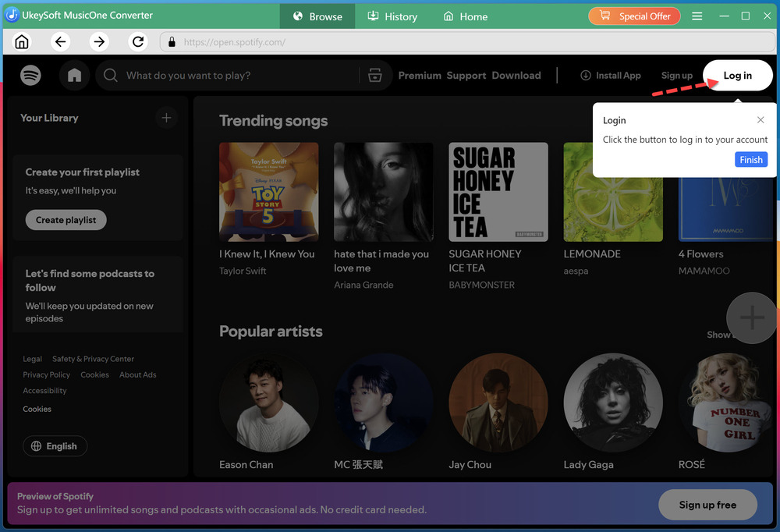Screen dimensions: 780x532
Task: Switch to the Home tab
Action: [x=465, y=16]
